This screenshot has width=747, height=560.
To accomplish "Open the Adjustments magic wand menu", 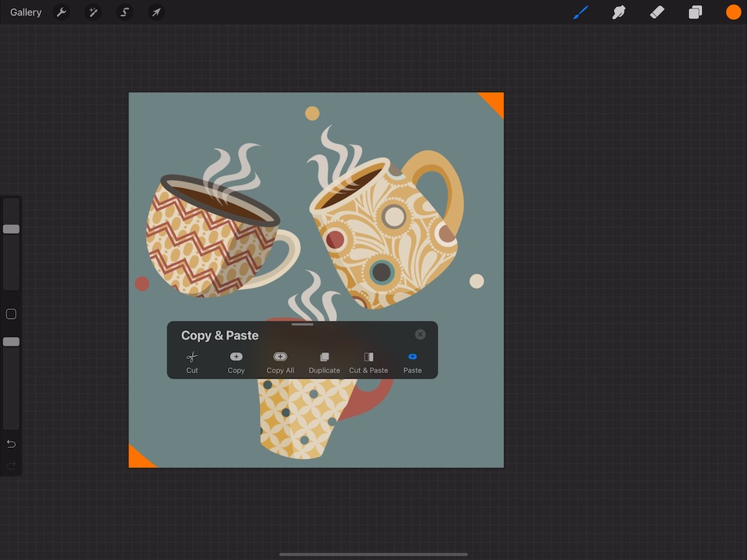I will [x=93, y=13].
